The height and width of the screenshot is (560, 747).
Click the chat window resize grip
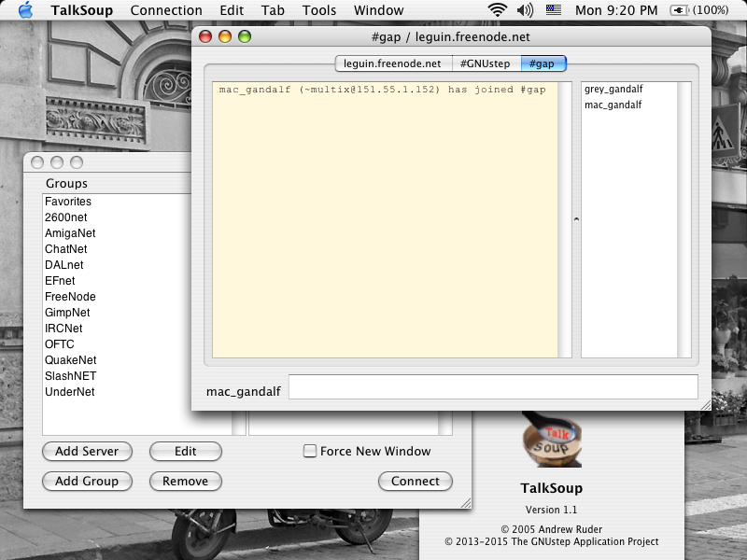coord(706,405)
